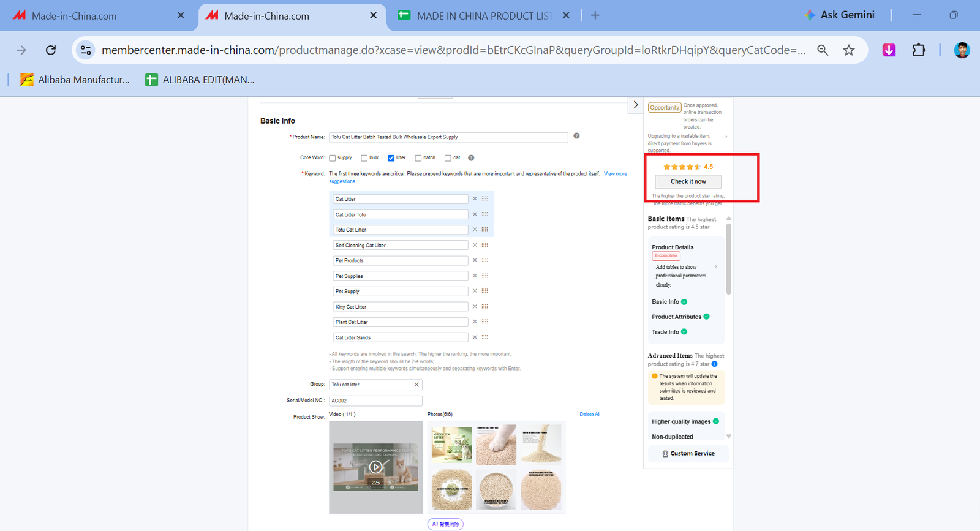This screenshot has height=531, width=980.
Task: Click the 4.5 star rating display
Action: click(x=688, y=167)
